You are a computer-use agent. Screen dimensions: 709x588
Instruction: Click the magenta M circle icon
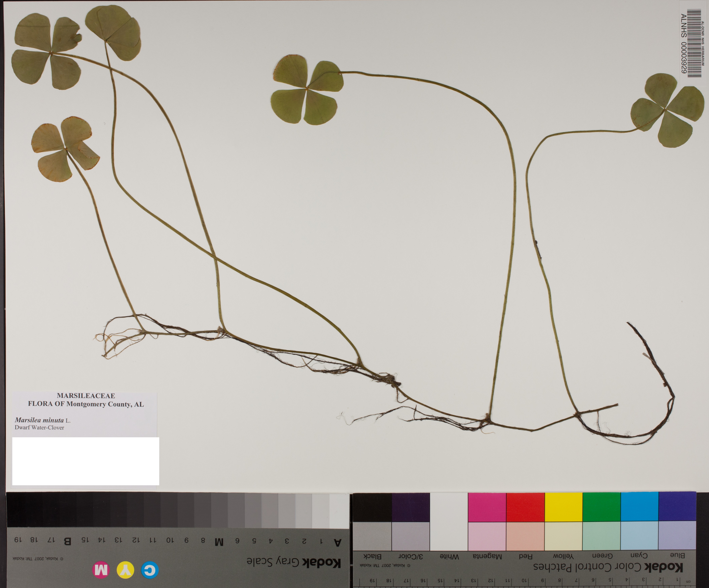[101, 570]
